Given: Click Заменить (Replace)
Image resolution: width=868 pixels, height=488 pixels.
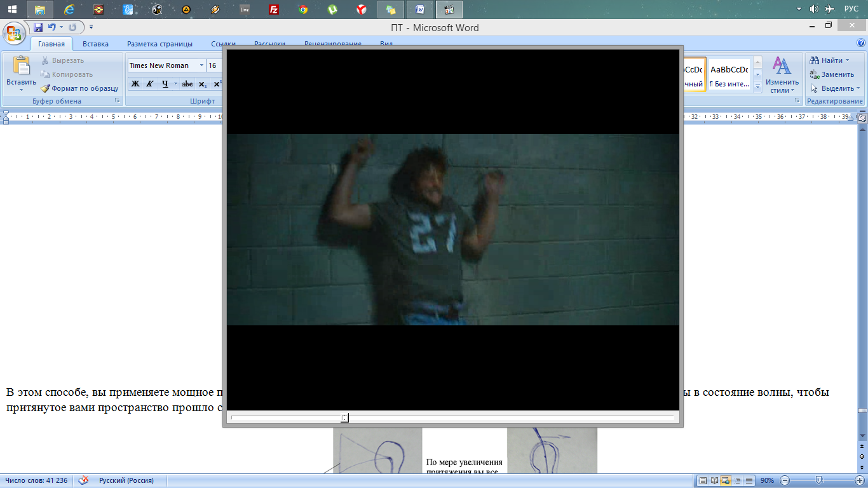Looking at the screenshot, I should [x=832, y=74].
